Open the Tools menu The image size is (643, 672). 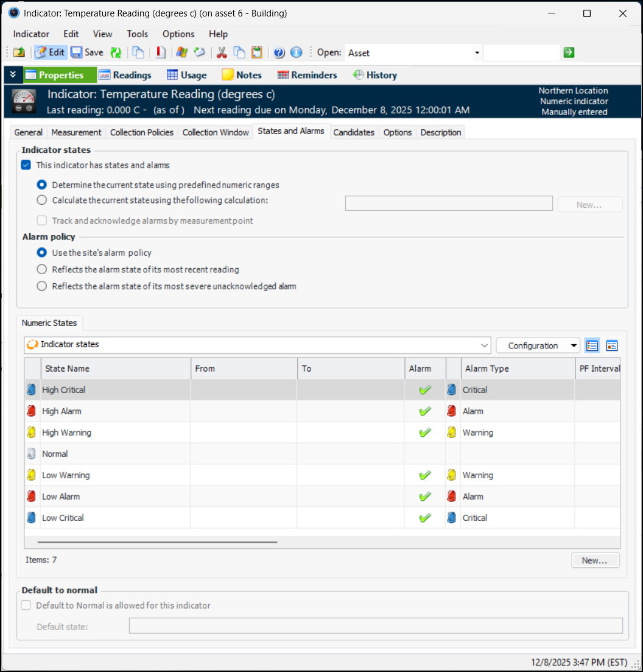click(x=137, y=34)
